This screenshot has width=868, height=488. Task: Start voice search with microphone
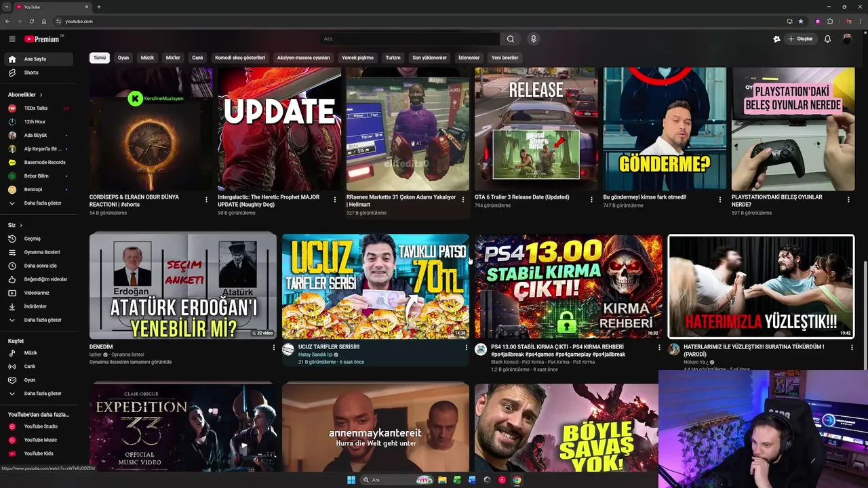[x=534, y=39]
